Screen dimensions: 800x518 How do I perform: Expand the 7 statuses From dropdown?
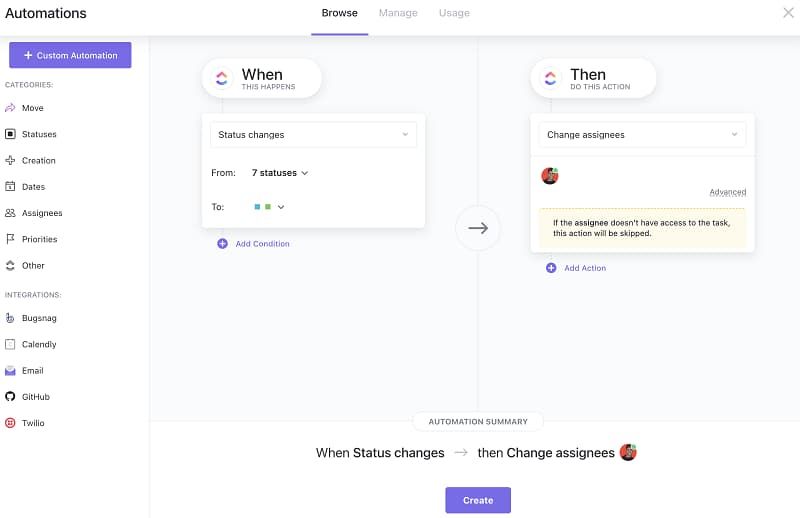[280, 173]
